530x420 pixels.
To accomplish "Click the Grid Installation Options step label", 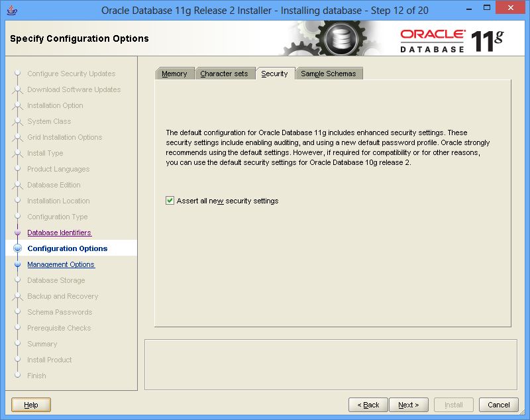I will (x=64, y=137).
